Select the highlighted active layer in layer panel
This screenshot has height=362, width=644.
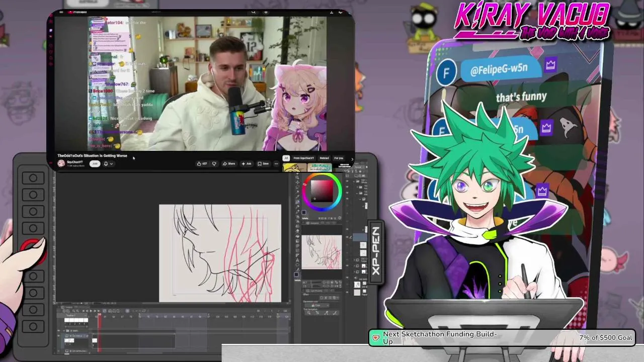click(360, 237)
